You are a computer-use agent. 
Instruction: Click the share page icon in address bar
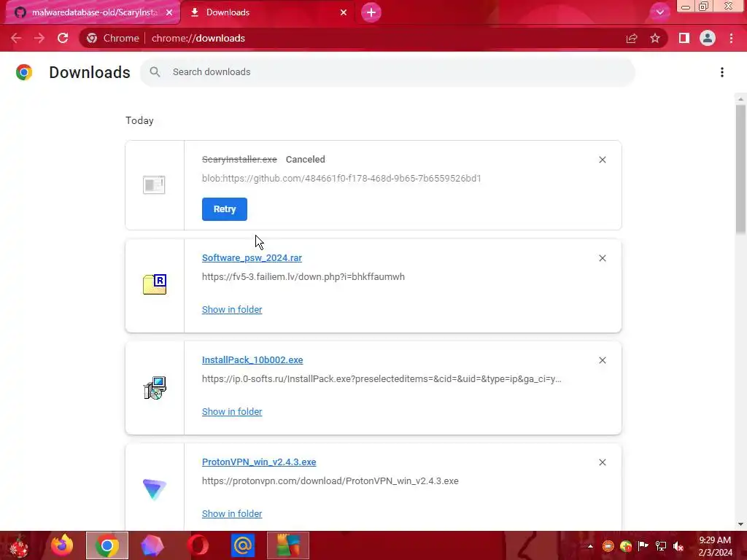tap(632, 38)
